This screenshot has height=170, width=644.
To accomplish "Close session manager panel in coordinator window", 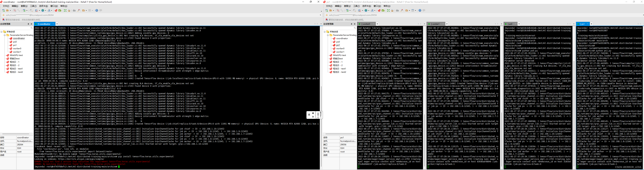I will 31,24.
